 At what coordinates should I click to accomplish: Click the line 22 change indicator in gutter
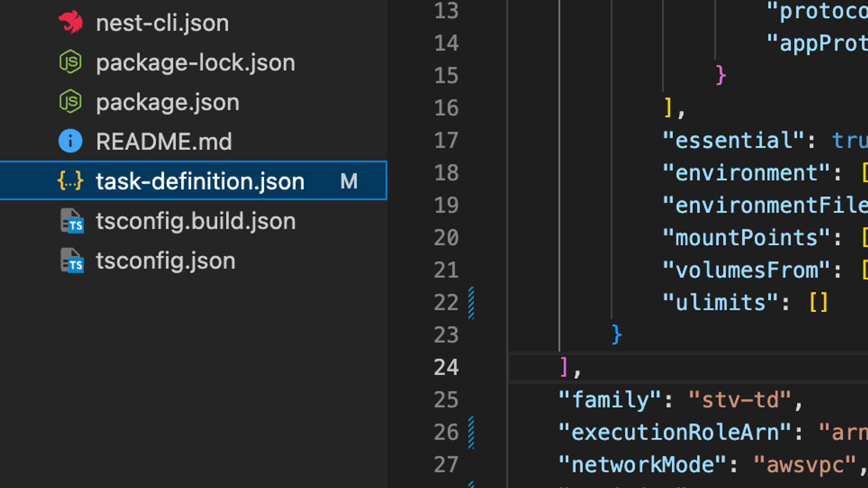point(471,303)
